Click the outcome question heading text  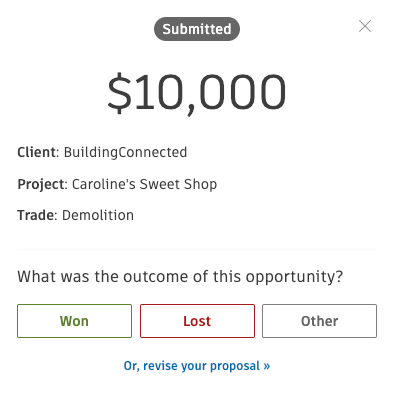point(180,277)
